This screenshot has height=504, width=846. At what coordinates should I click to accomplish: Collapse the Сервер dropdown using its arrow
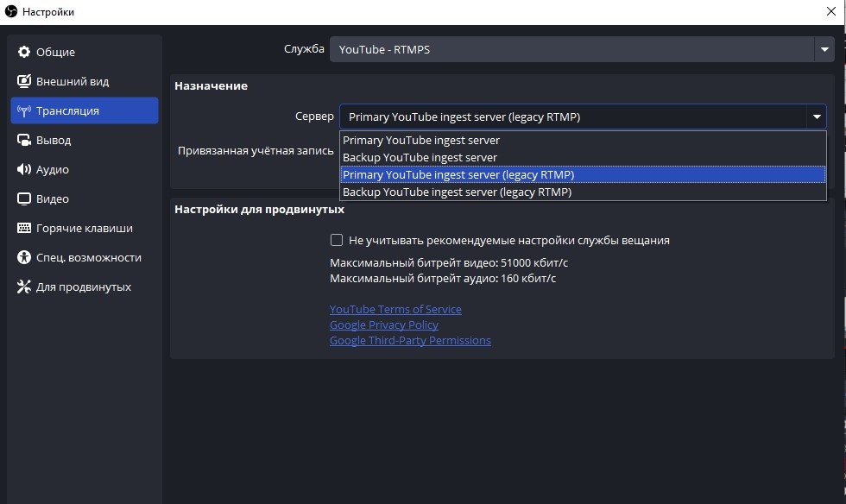point(815,117)
